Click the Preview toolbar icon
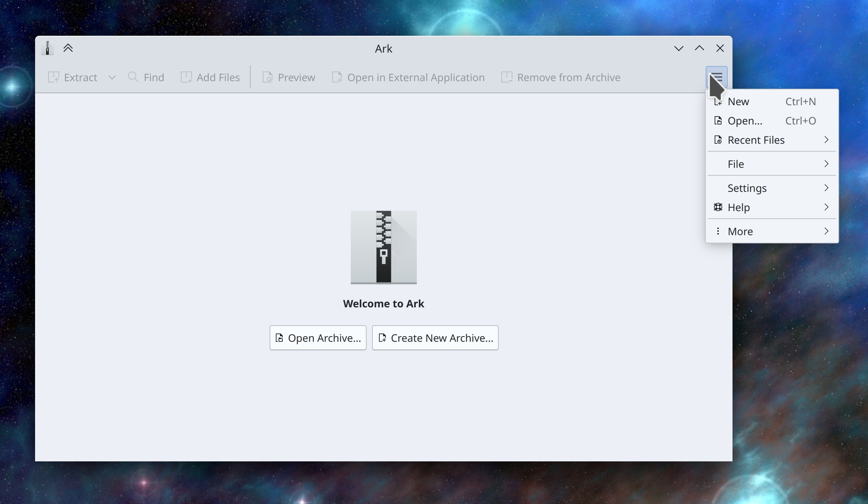This screenshot has height=504, width=868. 268,77
